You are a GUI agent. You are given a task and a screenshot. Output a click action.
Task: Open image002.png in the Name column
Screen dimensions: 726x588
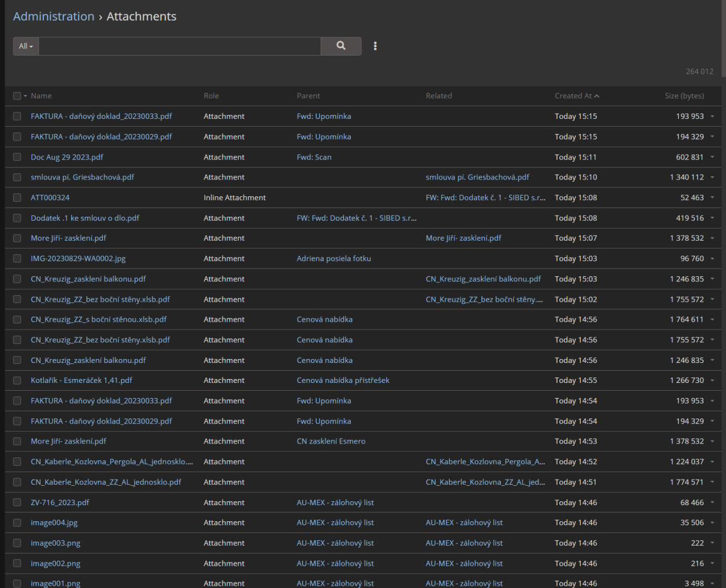(56, 564)
